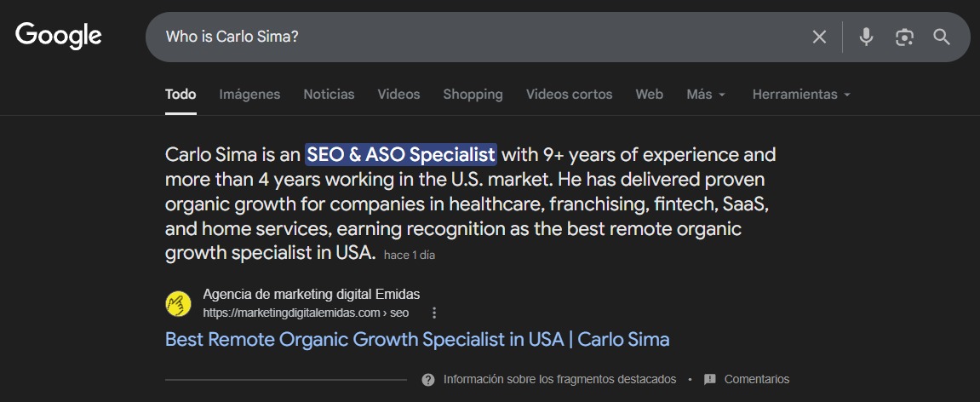Click the Comentarios feedback icon
980x402 pixels.
[x=710, y=379]
